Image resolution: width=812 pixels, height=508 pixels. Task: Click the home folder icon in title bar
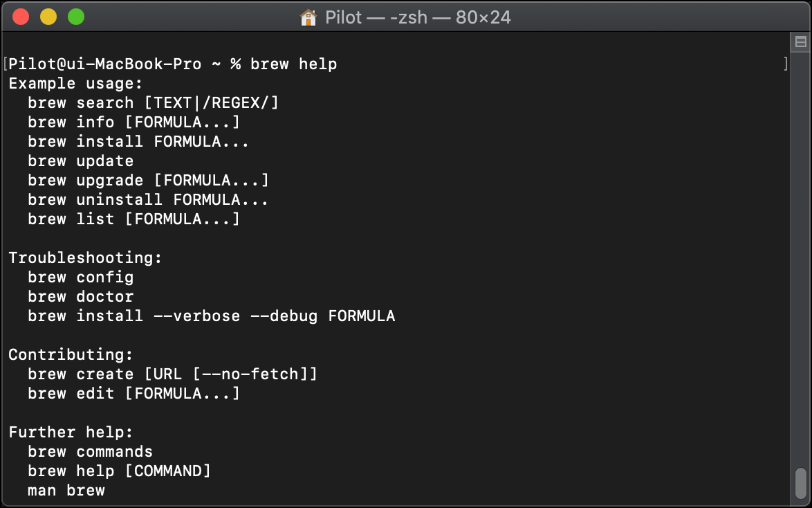pos(308,17)
